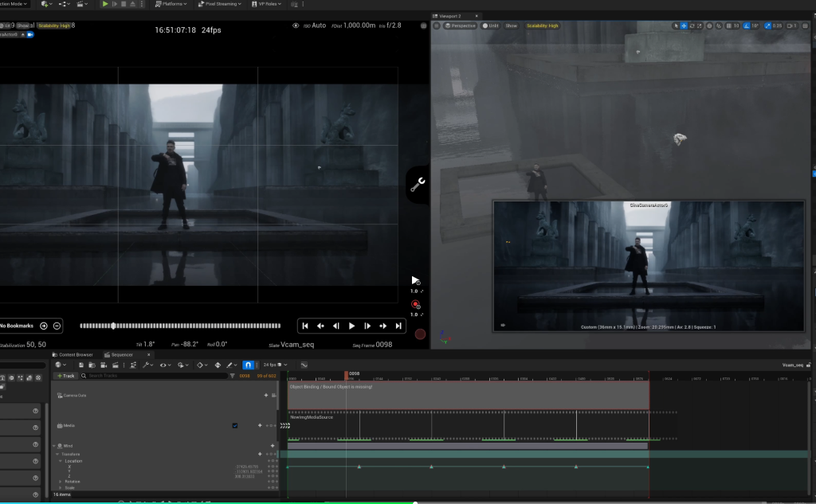Step one frame forward in VCam transport
Viewport: 816px width, 504px height.
[x=367, y=326]
